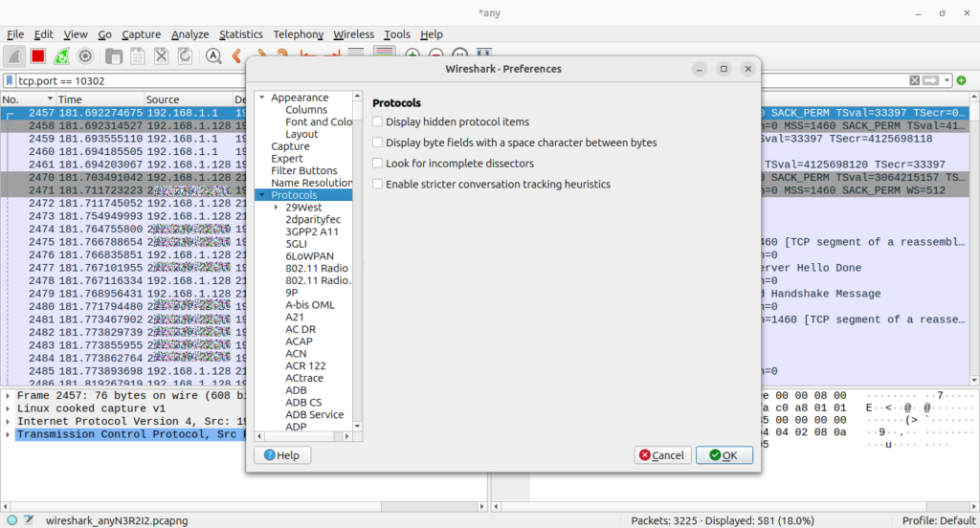
Task: Select Font and Colors preference item
Action: click(x=319, y=121)
